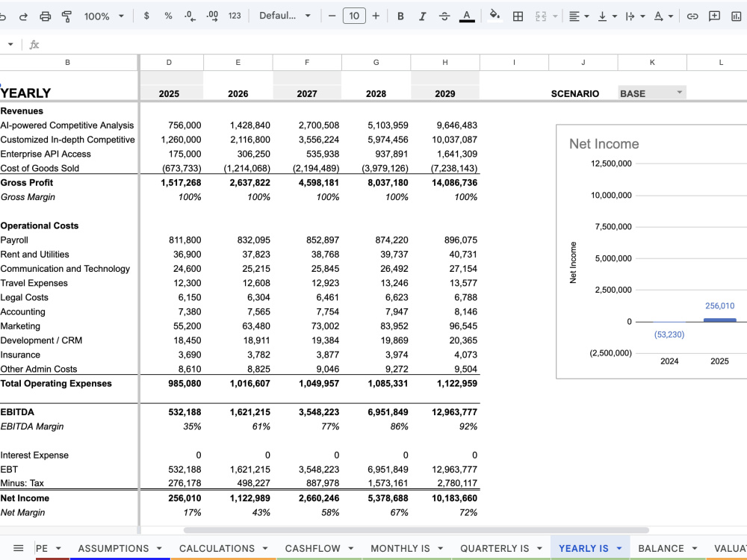Open the YEARLY IS tab menu arrow
The height and width of the screenshot is (560, 747).
point(619,549)
